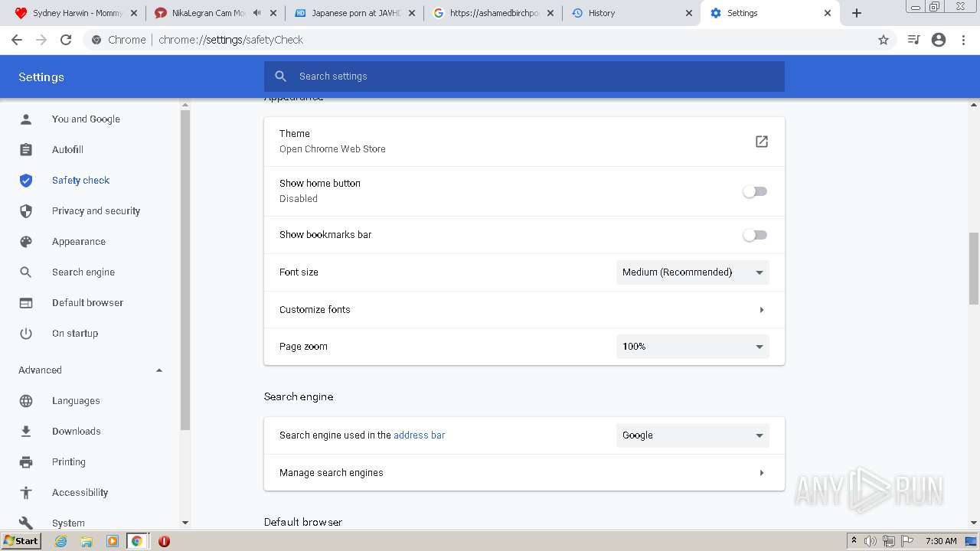Click the main page vertical scrollbar thumb
The image size is (980, 551).
tap(974, 268)
